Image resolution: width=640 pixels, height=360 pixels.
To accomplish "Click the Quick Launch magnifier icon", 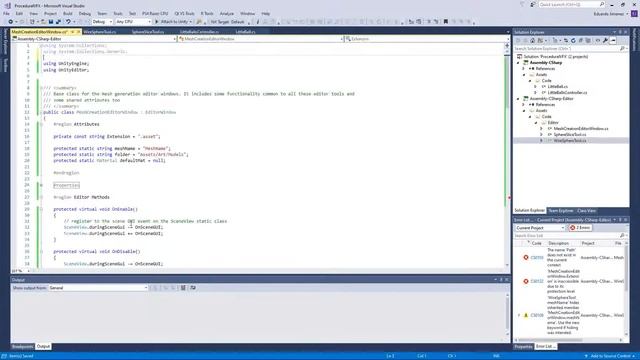I will click(x=602, y=4).
